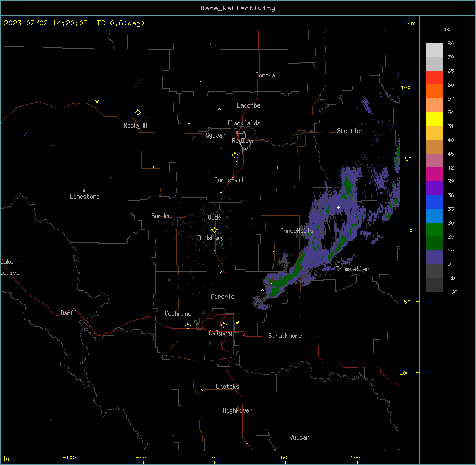Click the asterisk marker above Limestone
The image size is (476, 465).
[84, 191]
